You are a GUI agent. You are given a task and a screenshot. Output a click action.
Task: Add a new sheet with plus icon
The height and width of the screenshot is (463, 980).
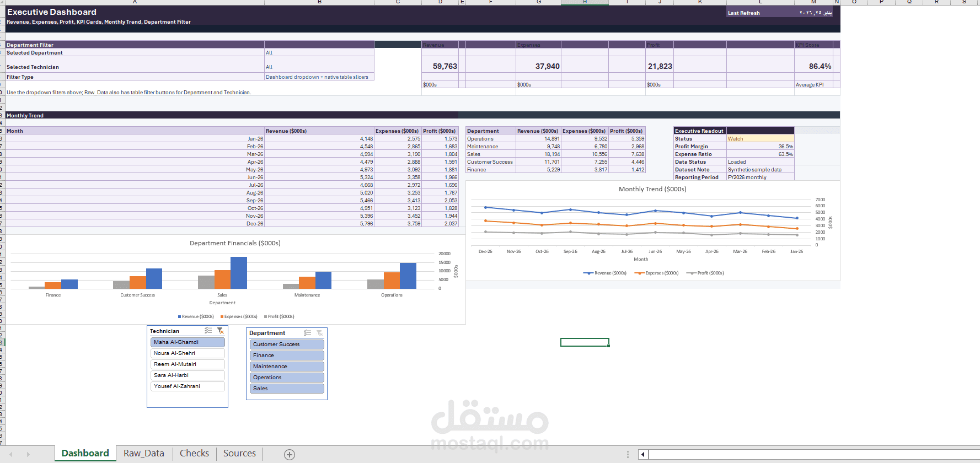pyautogui.click(x=290, y=454)
